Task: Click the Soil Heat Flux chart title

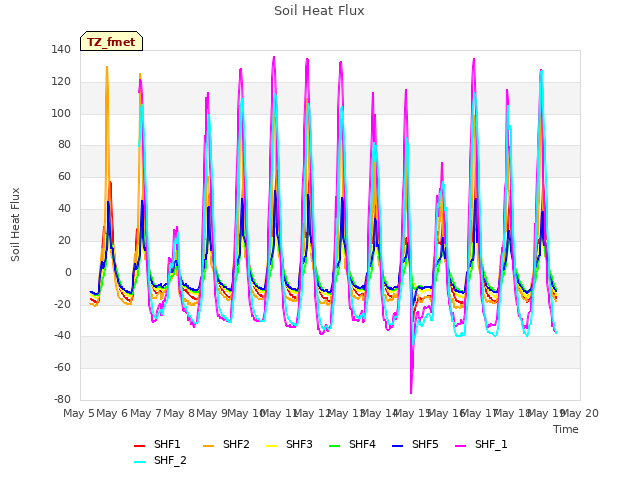Action: [319, 11]
